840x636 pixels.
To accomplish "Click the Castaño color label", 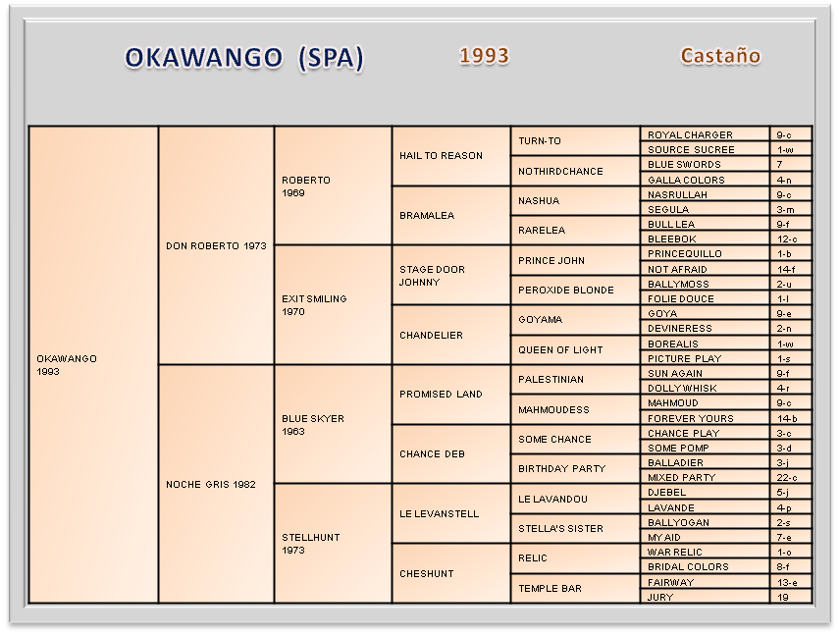I will (x=720, y=56).
